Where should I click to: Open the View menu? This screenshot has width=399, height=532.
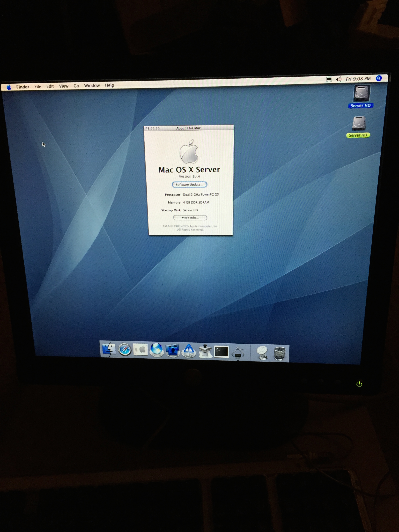point(64,86)
